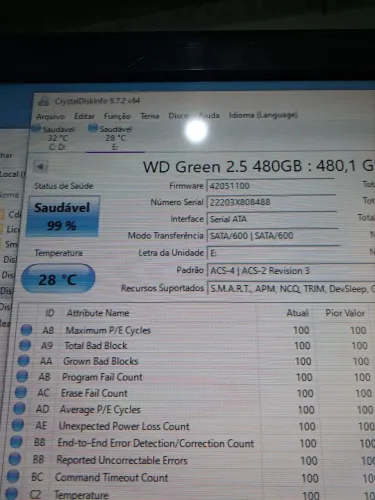This screenshot has height=500, width=375.
Task: Select the Grown Bad Blocks attribute
Action: [x=101, y=361]
